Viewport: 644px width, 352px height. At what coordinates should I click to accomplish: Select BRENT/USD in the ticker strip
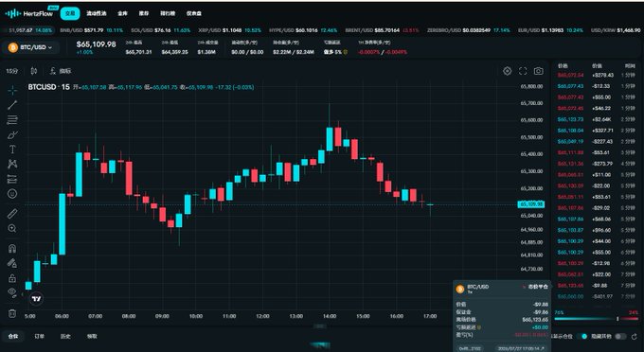[x=382, y=30]
